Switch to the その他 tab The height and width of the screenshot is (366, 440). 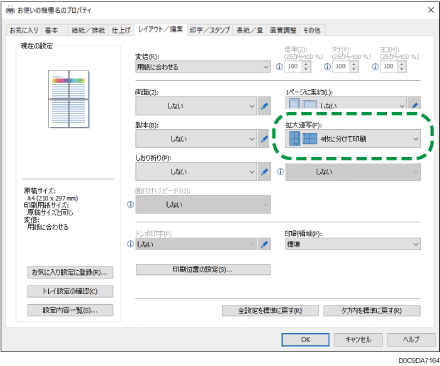coord(312,30)
